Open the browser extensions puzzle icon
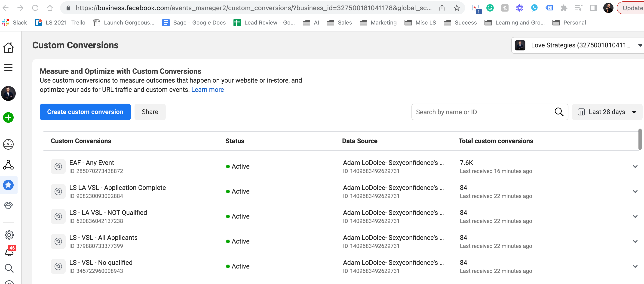The image size is (644, 284). coord(564,8)
